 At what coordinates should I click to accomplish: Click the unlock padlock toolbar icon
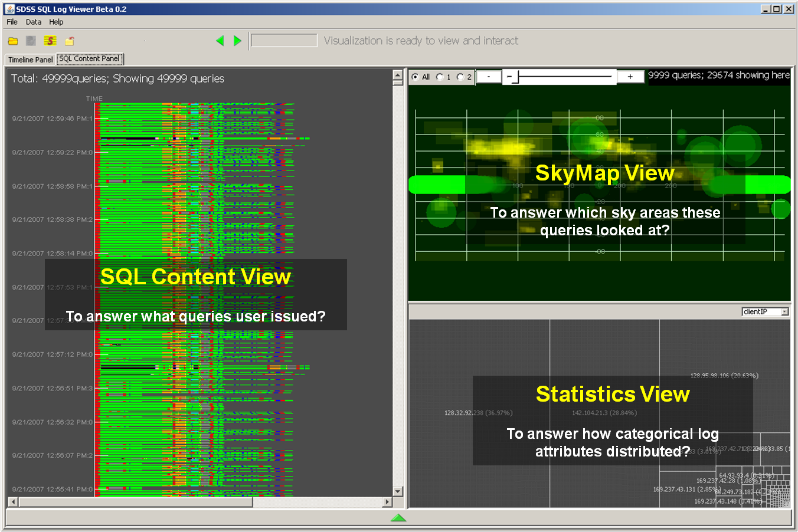click(70, 41)
